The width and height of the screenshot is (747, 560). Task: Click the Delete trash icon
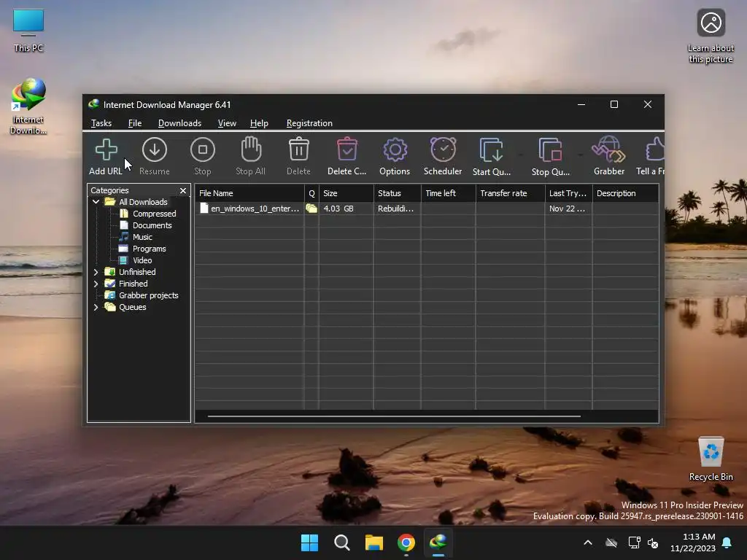pyautogui.click(x=298, y=149)
